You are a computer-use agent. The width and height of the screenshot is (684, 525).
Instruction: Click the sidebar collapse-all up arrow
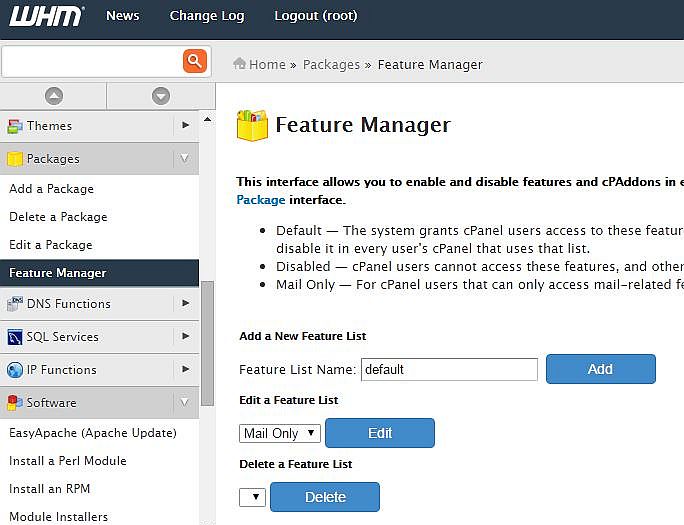coord(54,96)
